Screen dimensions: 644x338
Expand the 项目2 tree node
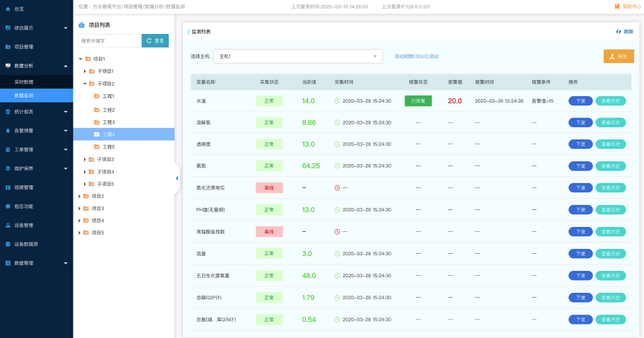coord(79,196)
